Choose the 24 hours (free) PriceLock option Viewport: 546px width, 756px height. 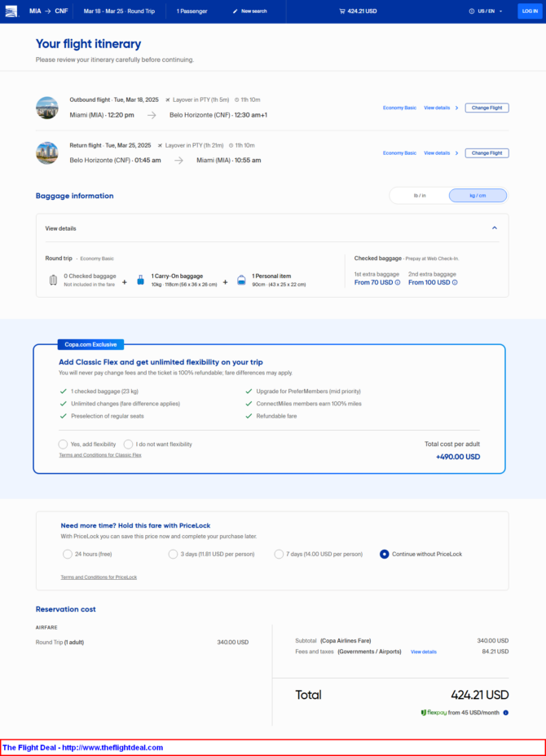[68, 554]
